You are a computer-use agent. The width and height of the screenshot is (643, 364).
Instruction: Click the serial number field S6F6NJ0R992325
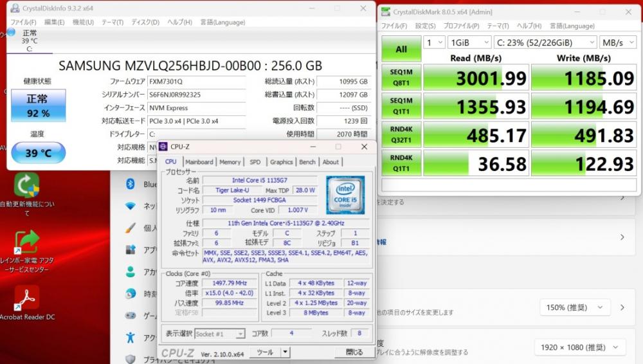pyautogui.click(x=196, y=95)
